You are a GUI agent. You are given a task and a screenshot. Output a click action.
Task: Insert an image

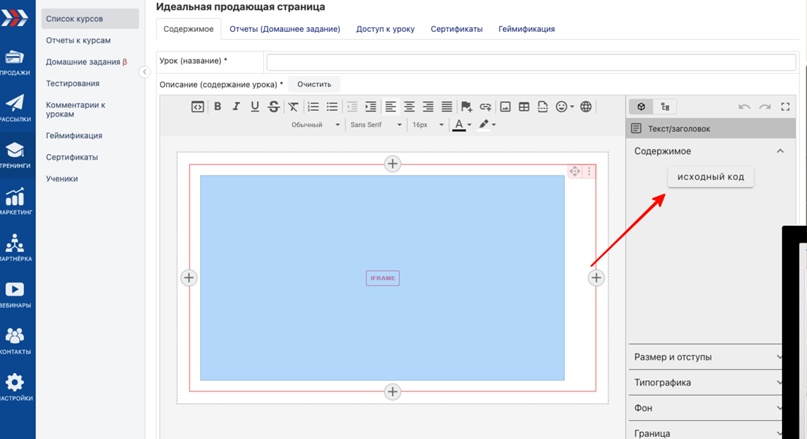505,107
